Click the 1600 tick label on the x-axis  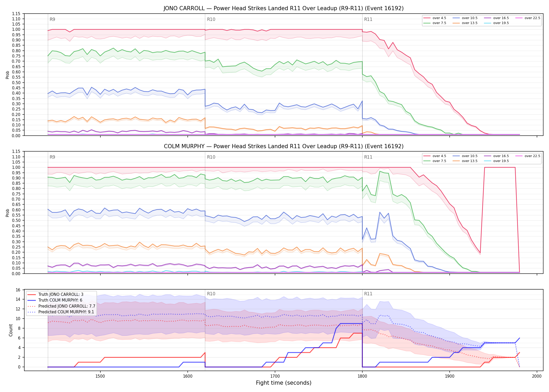tap(187, 376)
